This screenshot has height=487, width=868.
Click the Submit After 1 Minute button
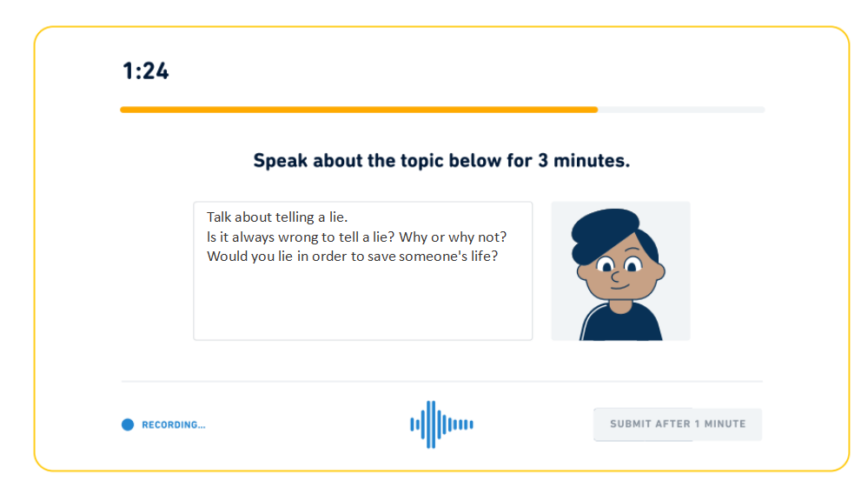click(x=678, y=424)
